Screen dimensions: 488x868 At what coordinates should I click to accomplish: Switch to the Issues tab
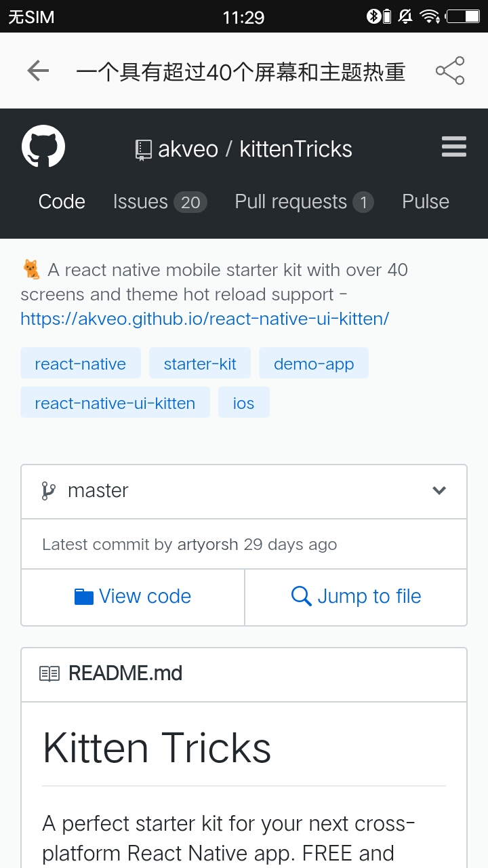(159, 202)
